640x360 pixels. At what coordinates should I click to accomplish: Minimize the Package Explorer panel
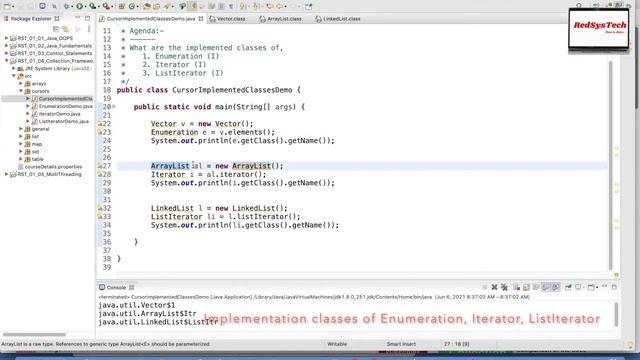[x=78, y=18]
